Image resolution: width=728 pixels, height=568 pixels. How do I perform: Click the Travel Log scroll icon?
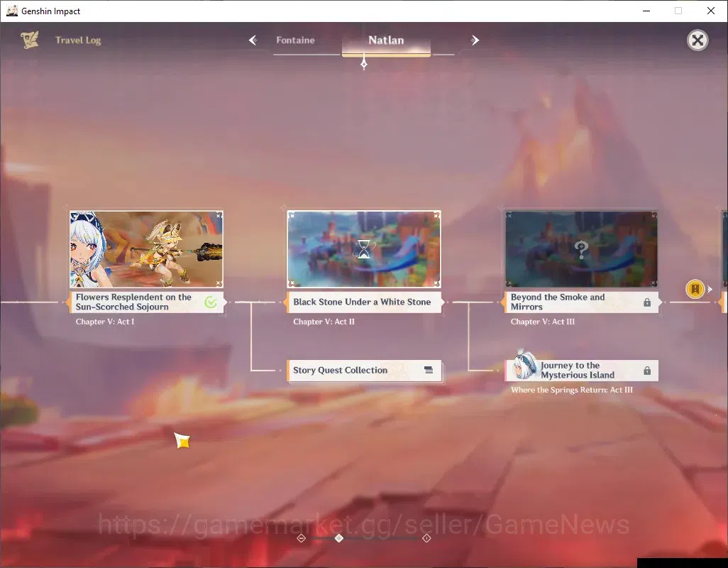pos(30,40)
